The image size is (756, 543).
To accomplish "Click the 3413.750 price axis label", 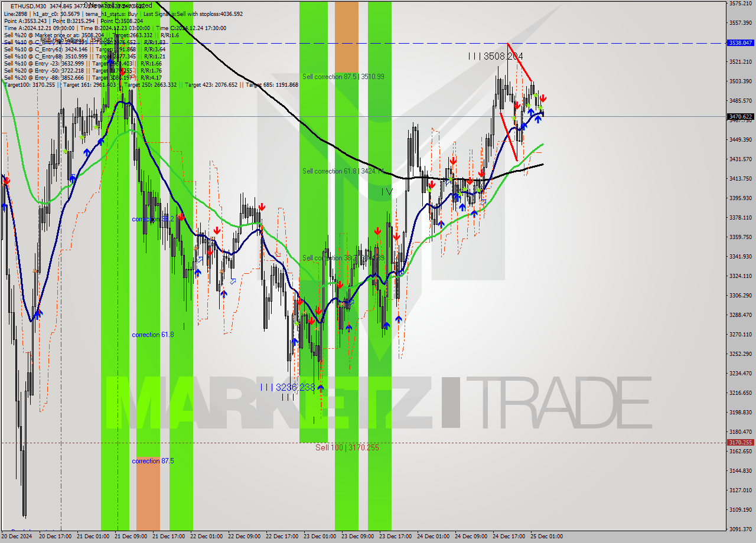I will click(740, 179).
